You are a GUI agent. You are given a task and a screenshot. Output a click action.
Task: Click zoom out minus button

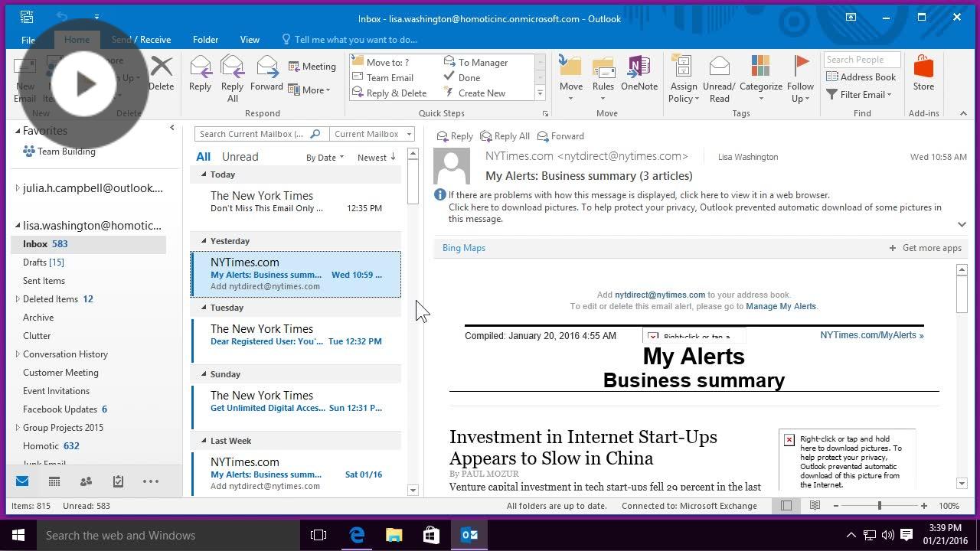[x=836, y=506]
